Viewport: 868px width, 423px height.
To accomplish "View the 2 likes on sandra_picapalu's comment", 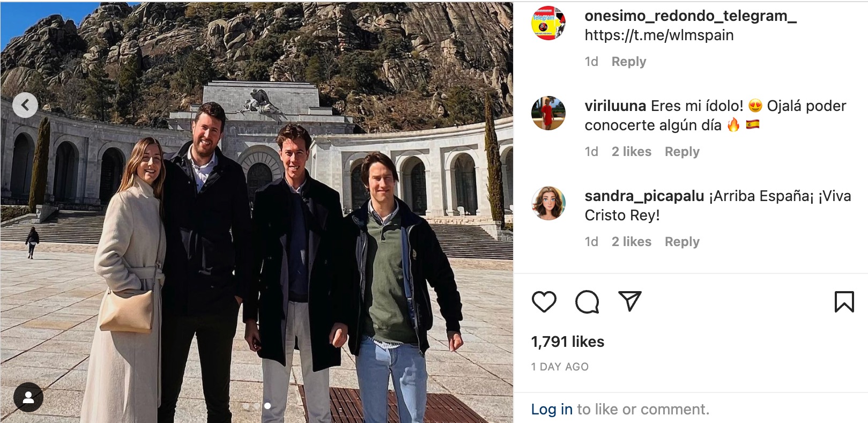I will (632, 242).
